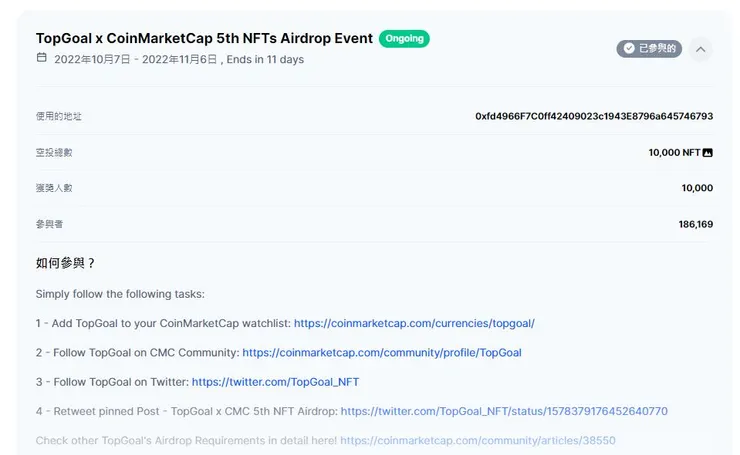The image size is (740, 455).
Task: Open the community articles 38550 link
Action: pyautogui.click(x=478, y=440)
